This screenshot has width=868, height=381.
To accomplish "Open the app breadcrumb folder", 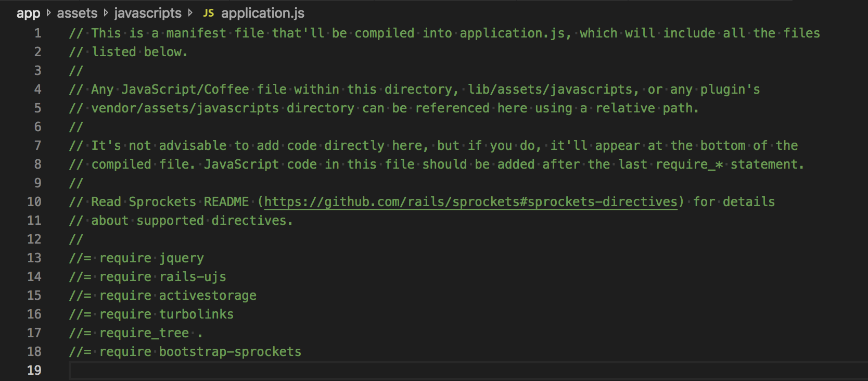I will (x=28, y=13).
